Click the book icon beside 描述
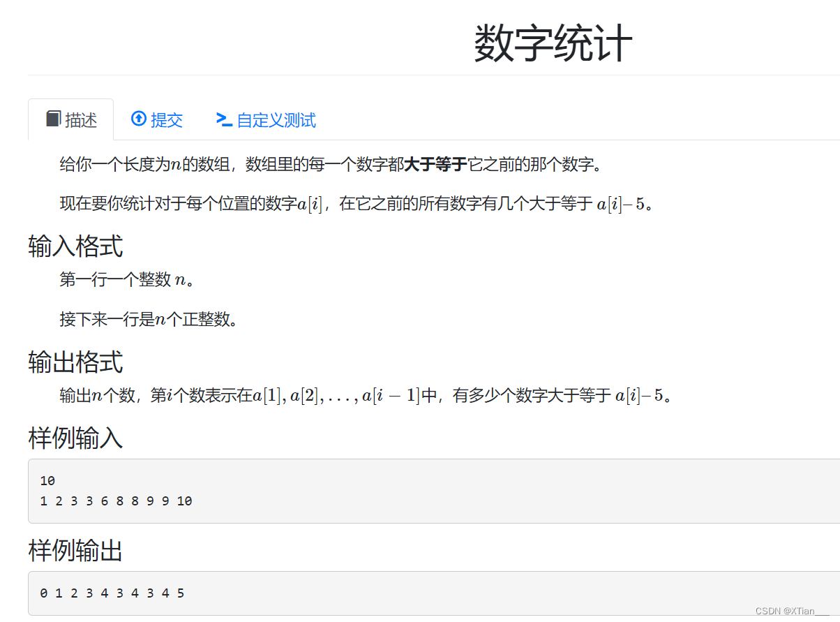This screenshot has width=840, height=622. click(x=53, y=119)
